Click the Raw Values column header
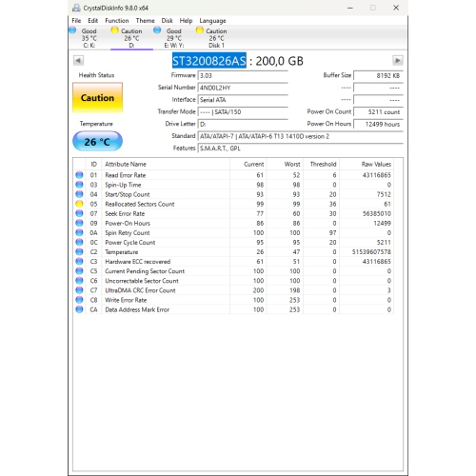 coord(367,164)
